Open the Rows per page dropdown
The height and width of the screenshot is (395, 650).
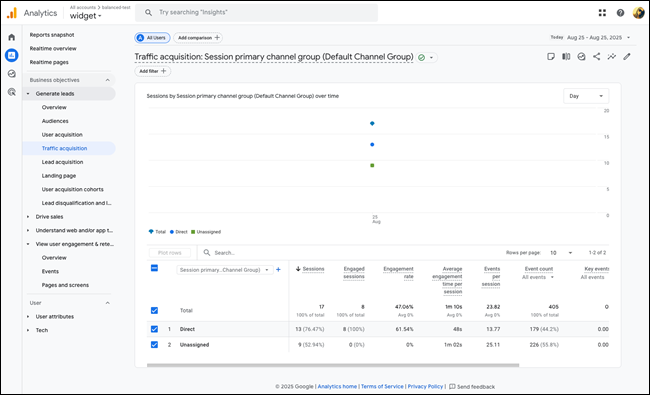coord(561,253)
